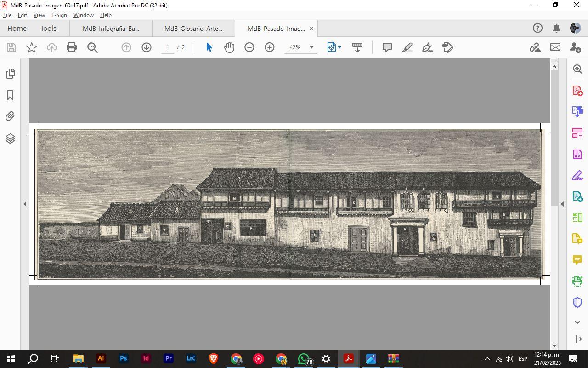
Task: Open the Sign document pen tool
Action: tap(427, 47)
